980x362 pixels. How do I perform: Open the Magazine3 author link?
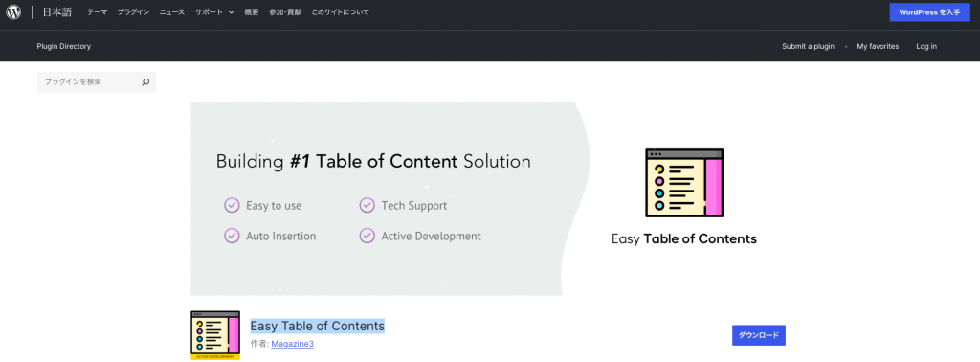coord(293,344)
